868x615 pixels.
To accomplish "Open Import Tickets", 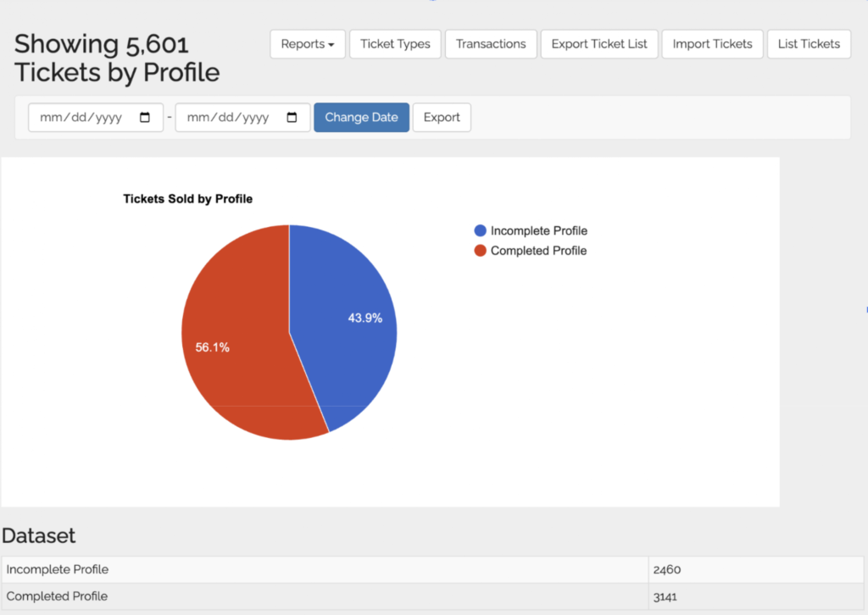I will pos(712,44).
